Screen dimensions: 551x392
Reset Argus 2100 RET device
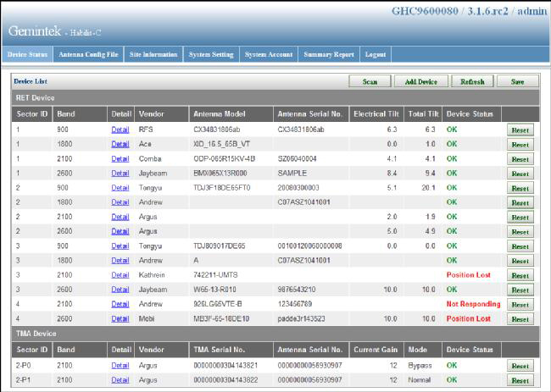coord(520,218)
